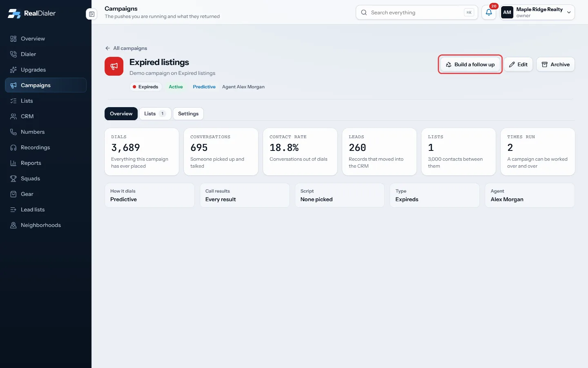Click the Leads stat card
Image resolution: width=588 pixels, height=368 pixels.
[x=378, y=152]
